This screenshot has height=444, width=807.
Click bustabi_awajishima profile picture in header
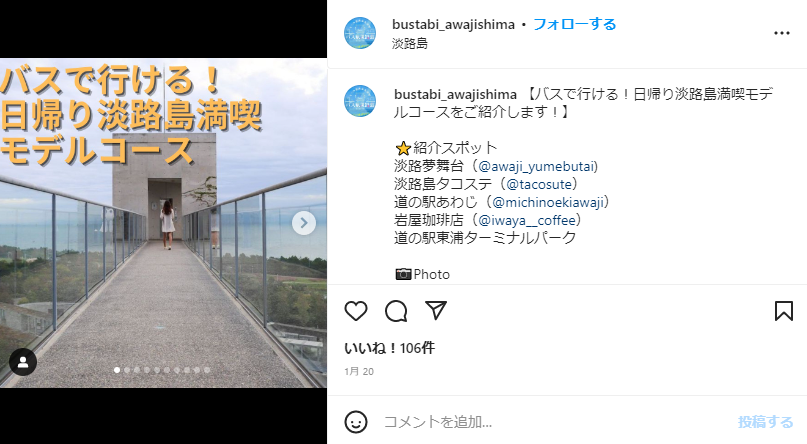[x=360, y=33]
